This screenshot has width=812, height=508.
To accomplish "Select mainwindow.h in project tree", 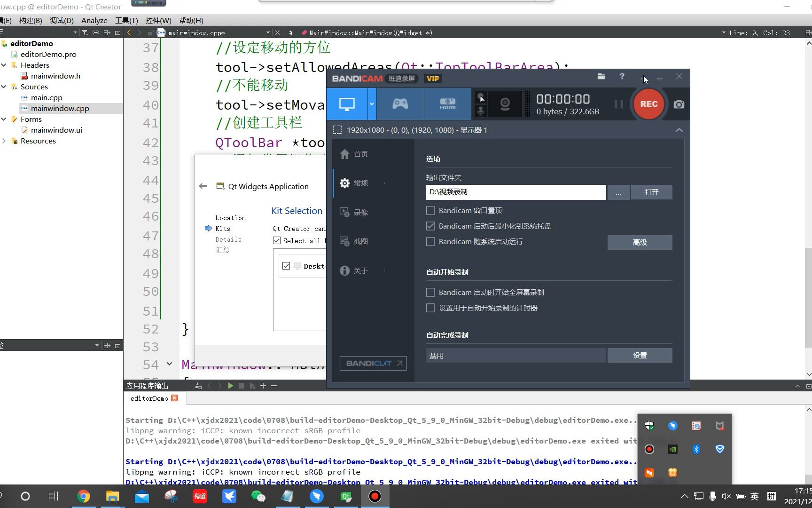I will (x=55, y=76).
